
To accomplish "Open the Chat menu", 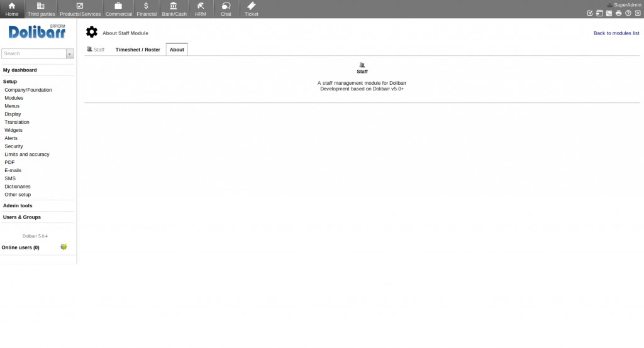I will [x=226, y=9].
